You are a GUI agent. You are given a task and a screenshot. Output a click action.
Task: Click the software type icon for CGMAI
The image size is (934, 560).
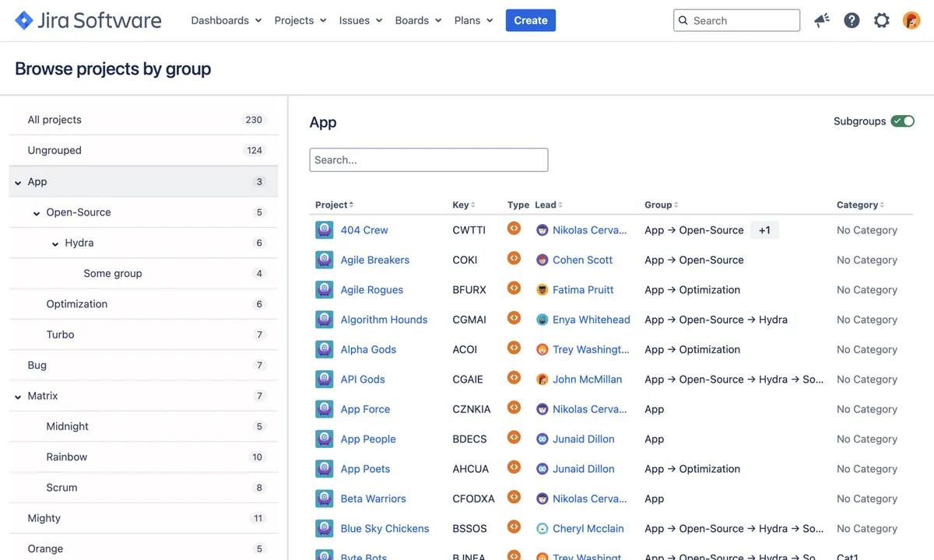[x=514, y=318]
